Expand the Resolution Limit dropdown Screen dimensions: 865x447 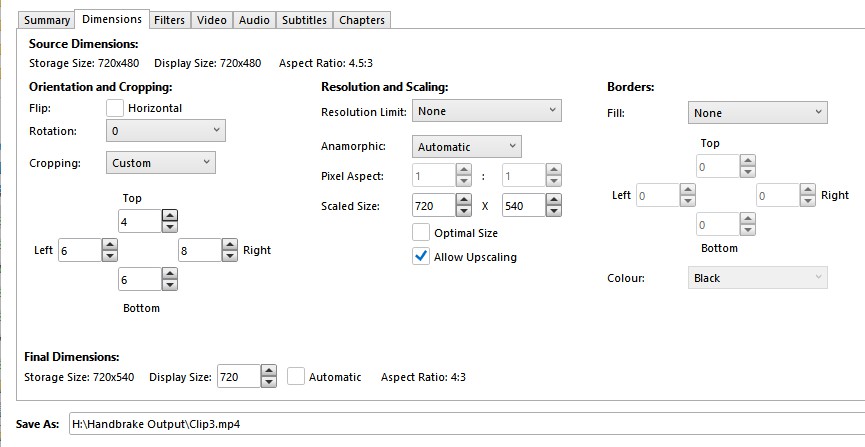(487, 111)
